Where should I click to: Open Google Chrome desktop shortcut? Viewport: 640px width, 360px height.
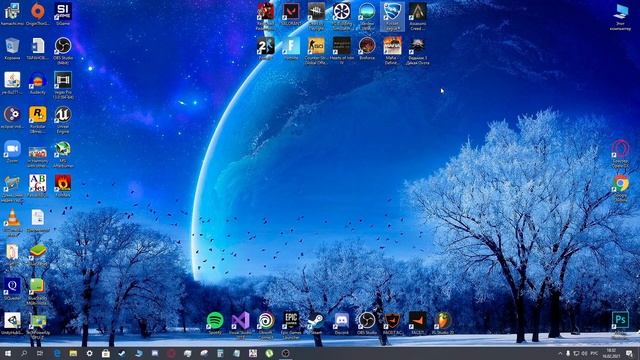tap(620, 189)
